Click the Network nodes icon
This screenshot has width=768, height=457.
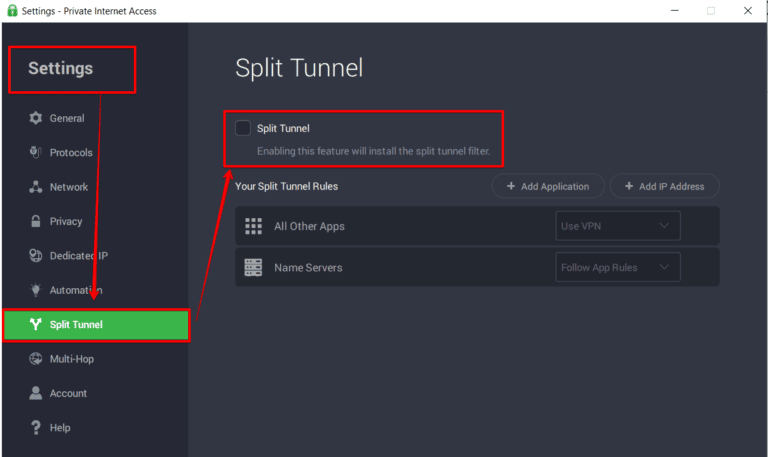[36, 187]
